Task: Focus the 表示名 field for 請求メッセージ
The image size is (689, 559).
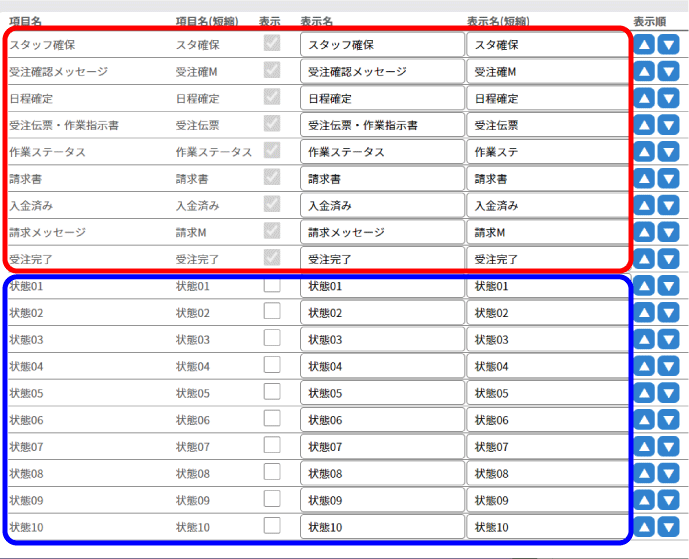Action: [x=382, y=232]
